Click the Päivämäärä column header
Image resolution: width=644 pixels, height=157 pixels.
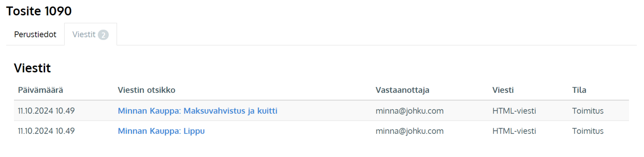[41, 90]
